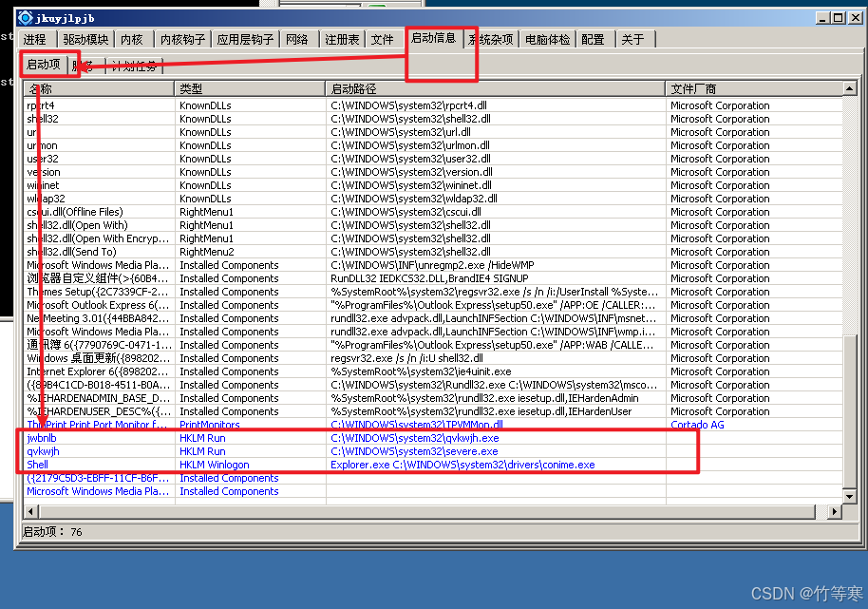Open the 计划任务 sub-tab

click(x=136, y=66)
